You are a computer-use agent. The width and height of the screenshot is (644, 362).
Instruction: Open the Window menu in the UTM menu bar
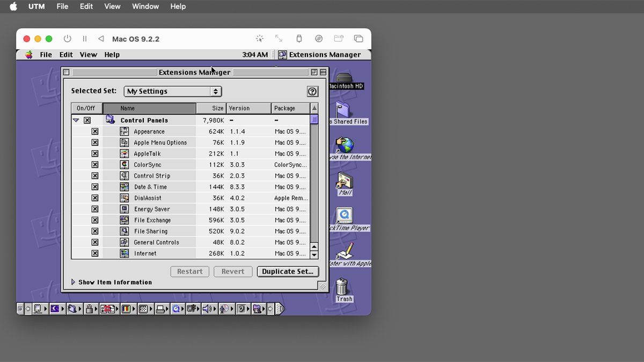point(145,6)
